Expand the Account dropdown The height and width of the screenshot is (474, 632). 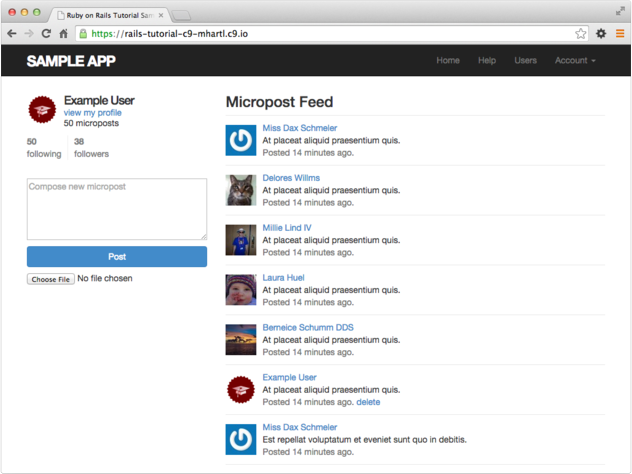point(575,61)
